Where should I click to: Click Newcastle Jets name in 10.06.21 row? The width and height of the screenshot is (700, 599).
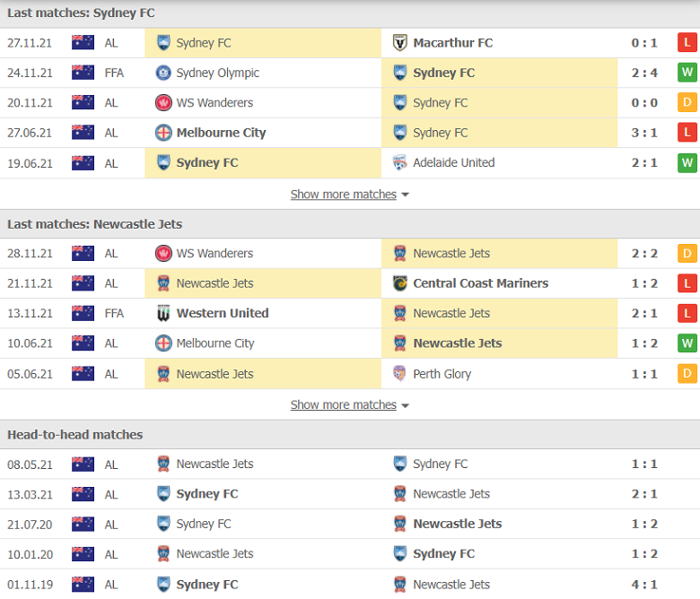457,343
